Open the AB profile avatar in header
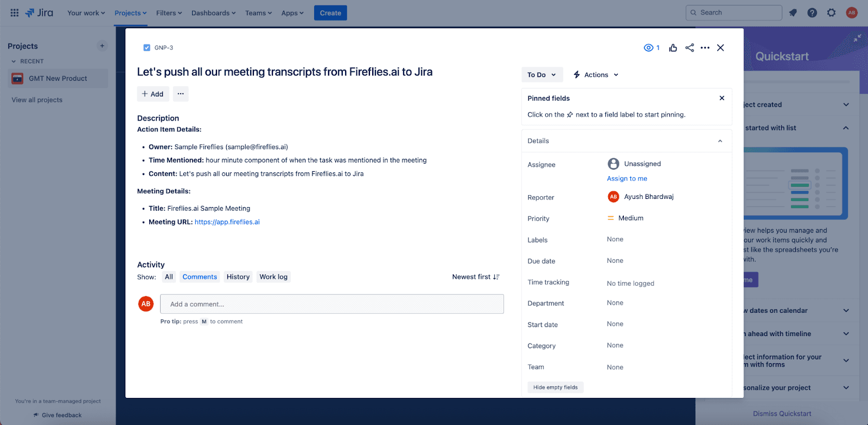 pyautogui.click(x=852, y=12)
